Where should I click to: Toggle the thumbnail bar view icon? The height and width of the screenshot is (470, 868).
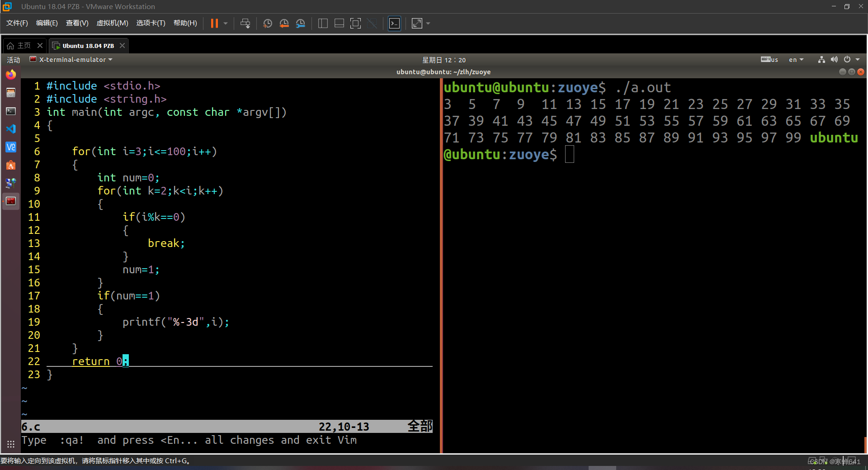click(339, 24)
